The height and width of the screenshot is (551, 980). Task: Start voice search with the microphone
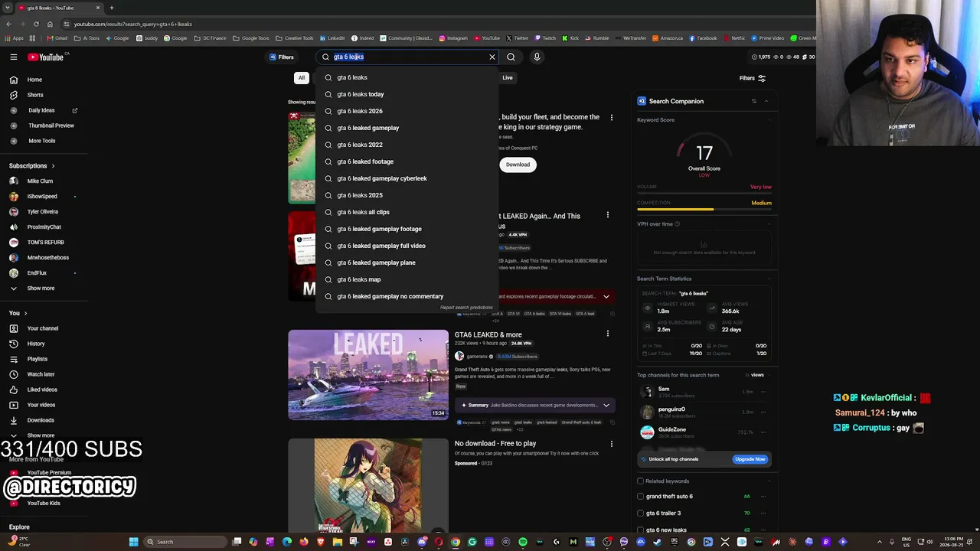pyautogui.click(x=537, y=57)
